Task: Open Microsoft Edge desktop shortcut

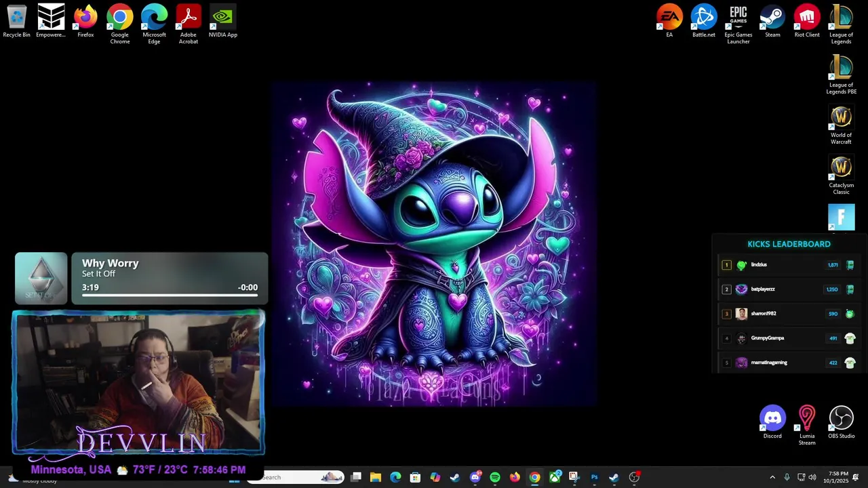Action: (x=154, y=24)
